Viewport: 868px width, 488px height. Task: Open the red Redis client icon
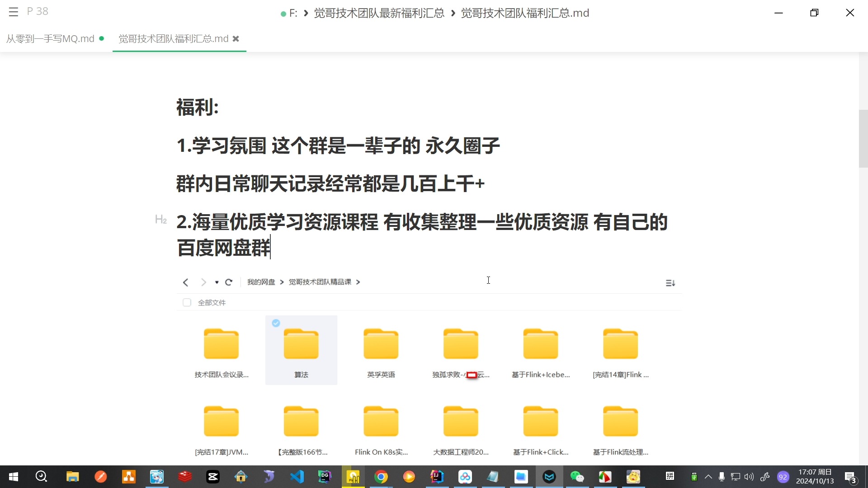185,477
